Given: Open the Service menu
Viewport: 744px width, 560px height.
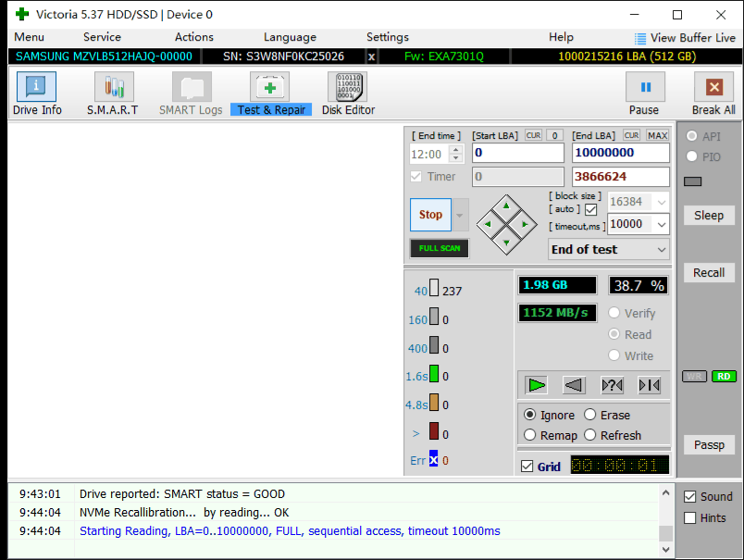Looking at the screenshot, I should (102, 37).
